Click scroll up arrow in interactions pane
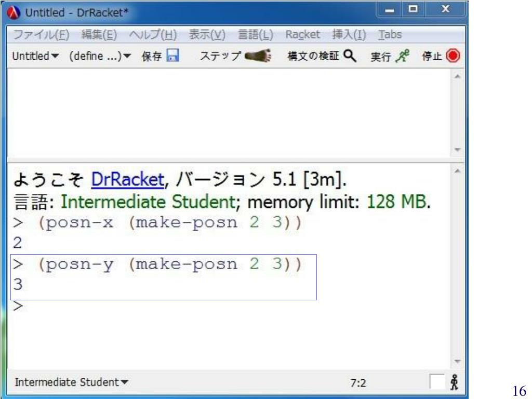The height and width of the screenshot is (399, 532). pos(457,171)
